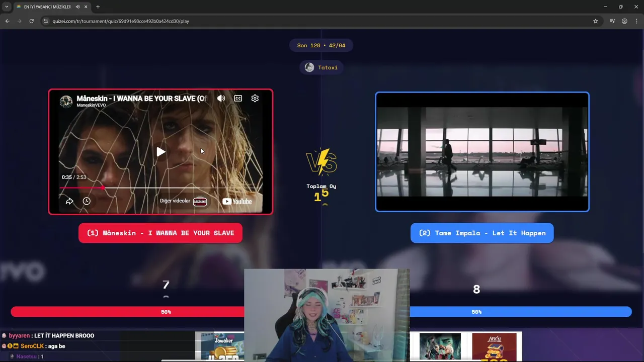Open the media control icon in toolbar
Viewport: 644px width, 362px height.
[612, 21]
